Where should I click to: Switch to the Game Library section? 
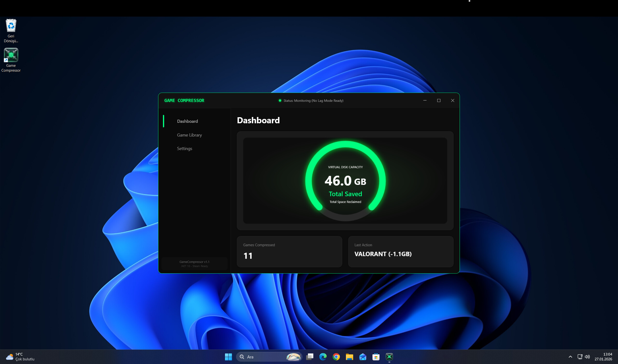pyautogui.click(x=189, y=135)
